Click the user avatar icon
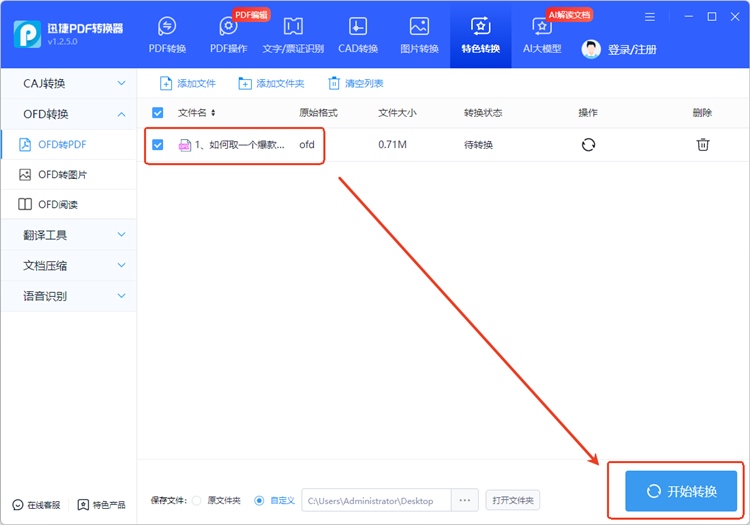This screenshot has height=525, width=750. [x=591, y=49]
